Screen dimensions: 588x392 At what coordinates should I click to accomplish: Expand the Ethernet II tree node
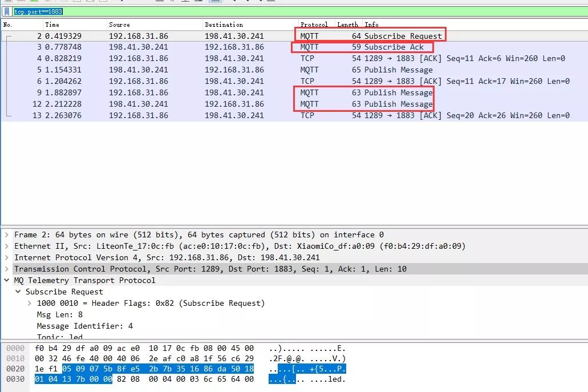(6, 246)
